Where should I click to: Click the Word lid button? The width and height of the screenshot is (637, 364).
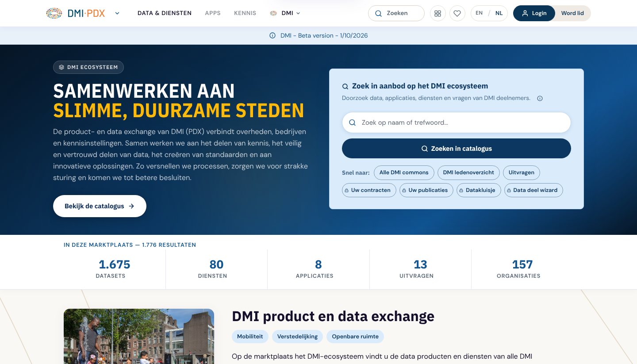tap(572, 13)
